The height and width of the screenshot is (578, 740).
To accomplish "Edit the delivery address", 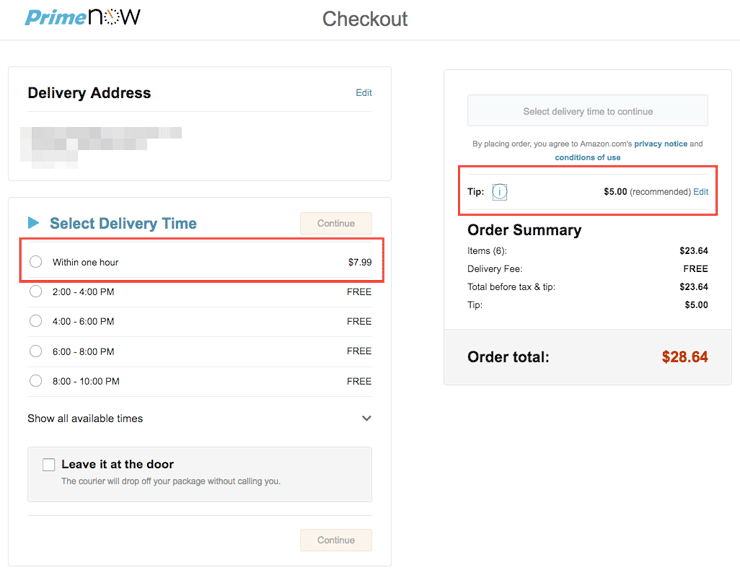I will 363,92.
